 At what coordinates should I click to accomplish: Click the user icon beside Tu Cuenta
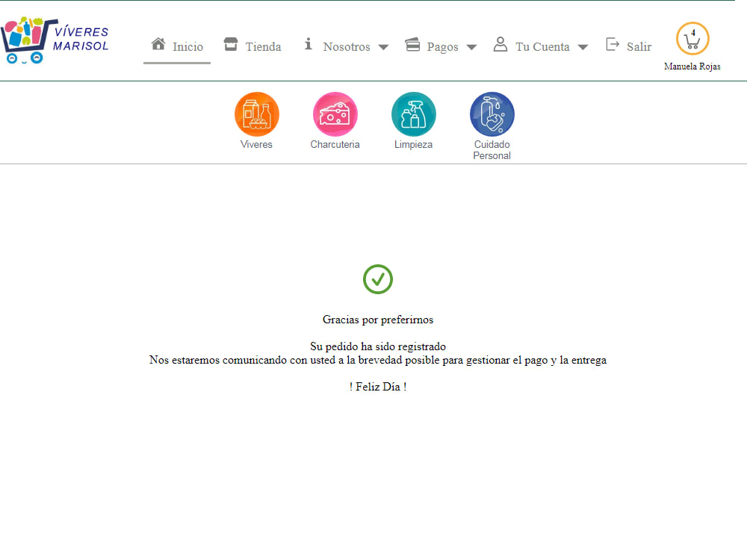click(x=500, y=44)
